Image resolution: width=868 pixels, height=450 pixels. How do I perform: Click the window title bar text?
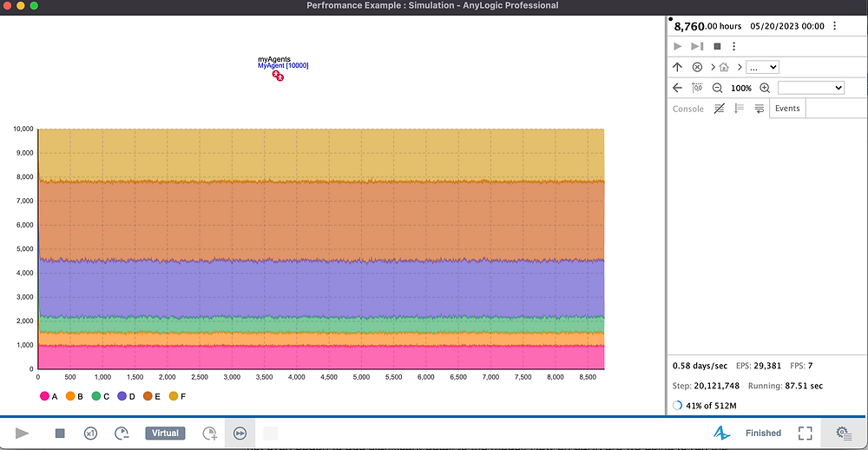point(431,5)
